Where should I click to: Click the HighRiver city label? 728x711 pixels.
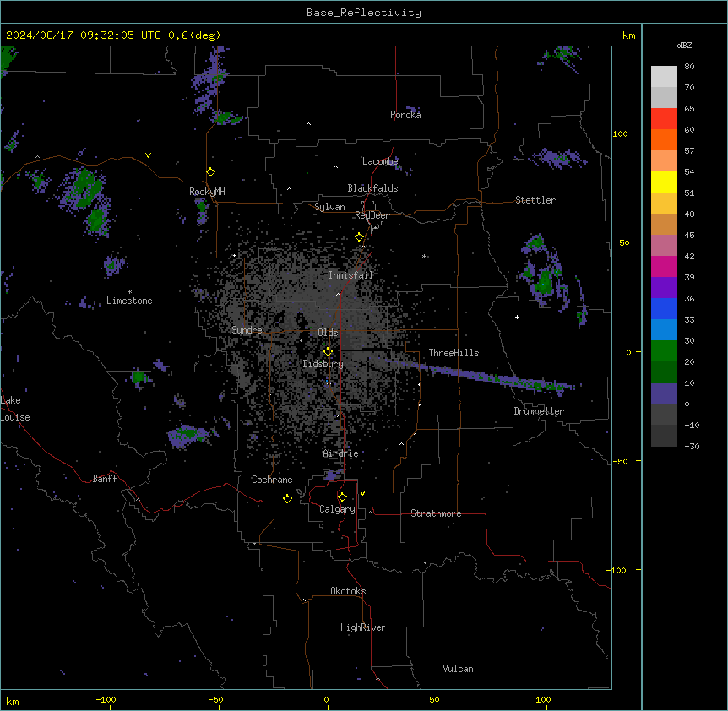pos(363,627)
